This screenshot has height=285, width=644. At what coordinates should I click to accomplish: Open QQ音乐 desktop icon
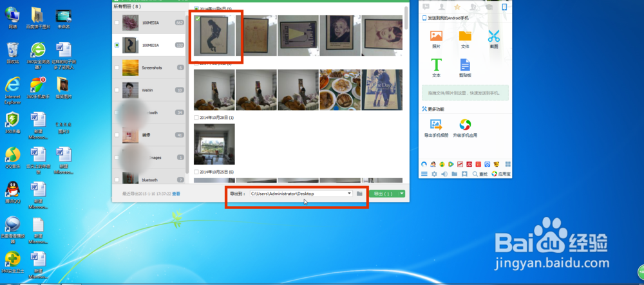13,158
